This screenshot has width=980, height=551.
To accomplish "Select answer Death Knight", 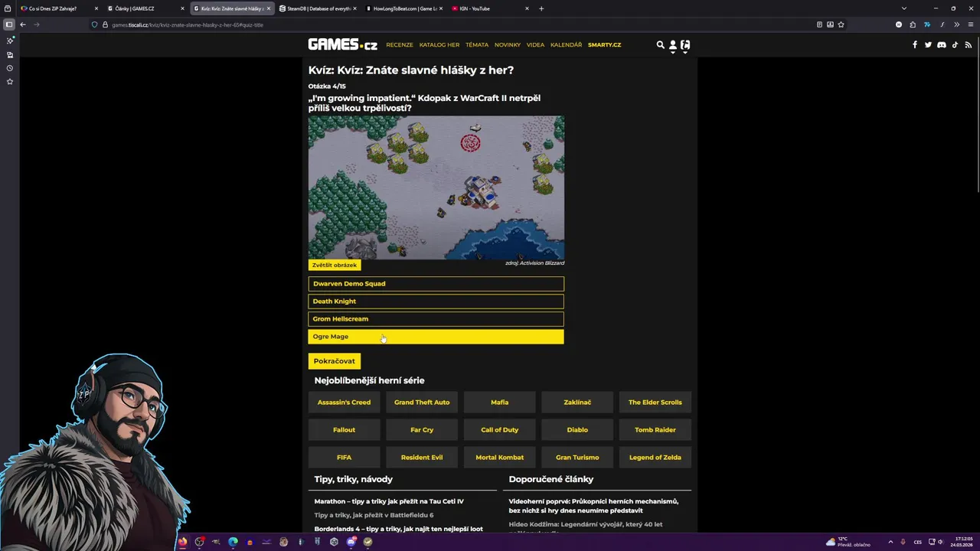I will tap(436, 302).
